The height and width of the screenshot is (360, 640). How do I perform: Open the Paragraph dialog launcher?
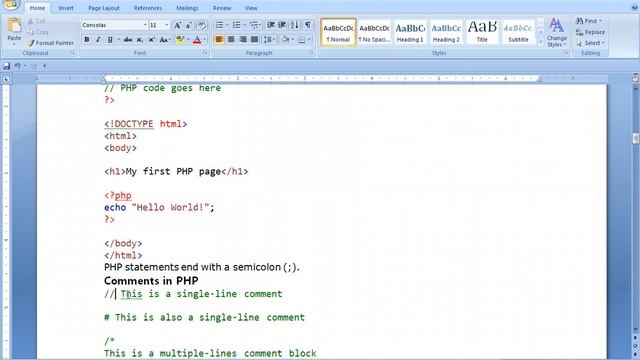coord(311,53)
